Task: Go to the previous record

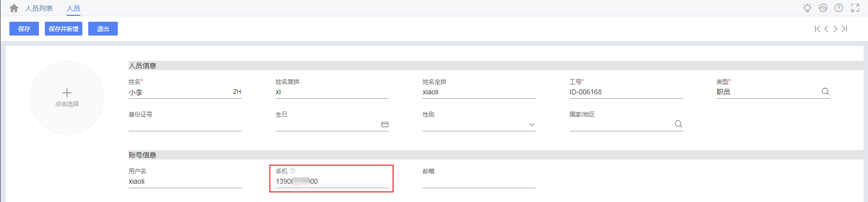Action: pos(826,29)
